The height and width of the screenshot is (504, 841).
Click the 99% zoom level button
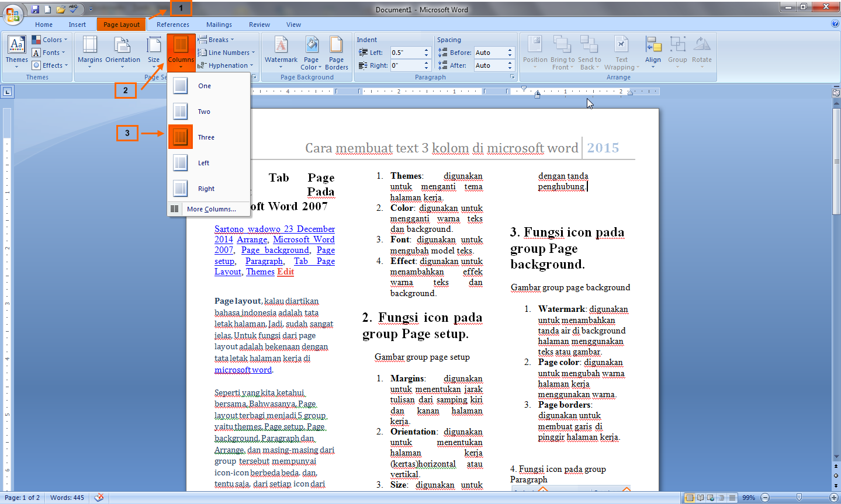pyautogui.click(x=749, y=498)
